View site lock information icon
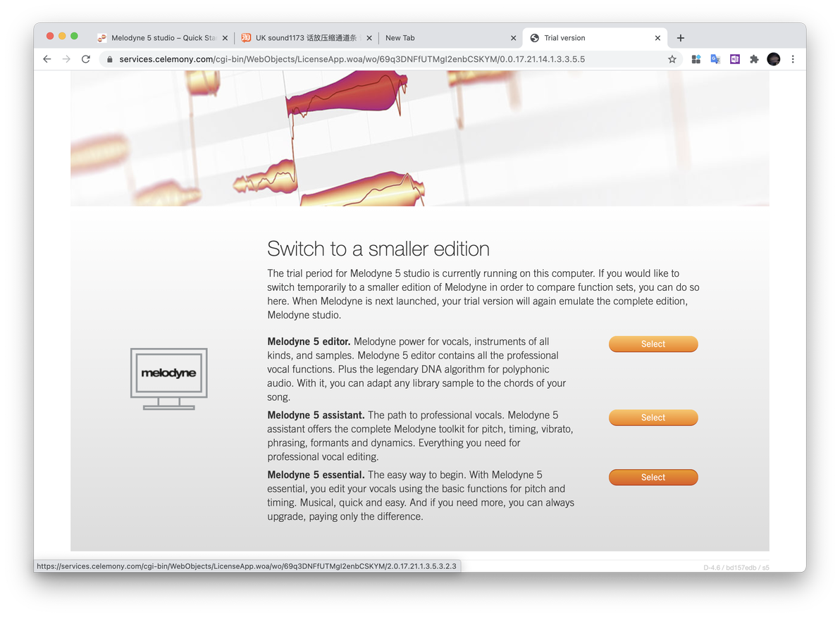The height and width of the screenshot is (617, 840). click(110, 59)
